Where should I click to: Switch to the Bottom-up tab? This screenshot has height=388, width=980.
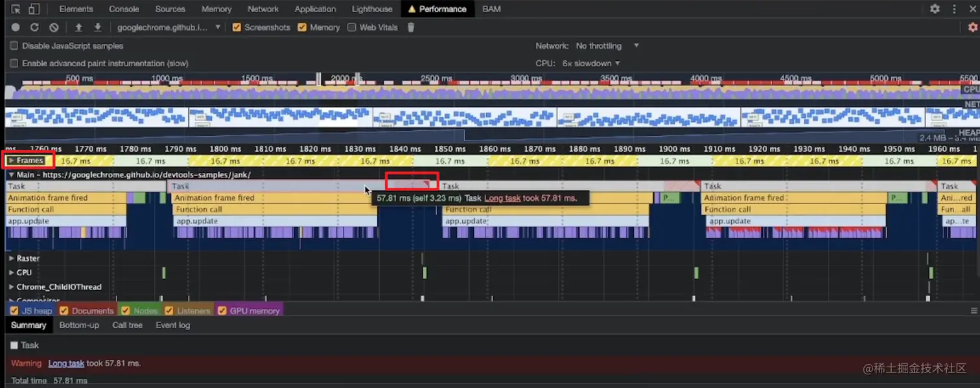click(79, 325)
